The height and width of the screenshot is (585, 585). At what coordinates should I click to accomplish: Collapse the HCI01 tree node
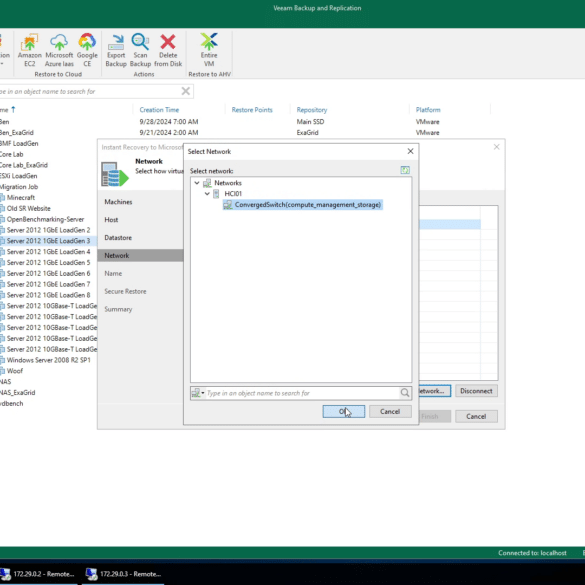[207, 194]
